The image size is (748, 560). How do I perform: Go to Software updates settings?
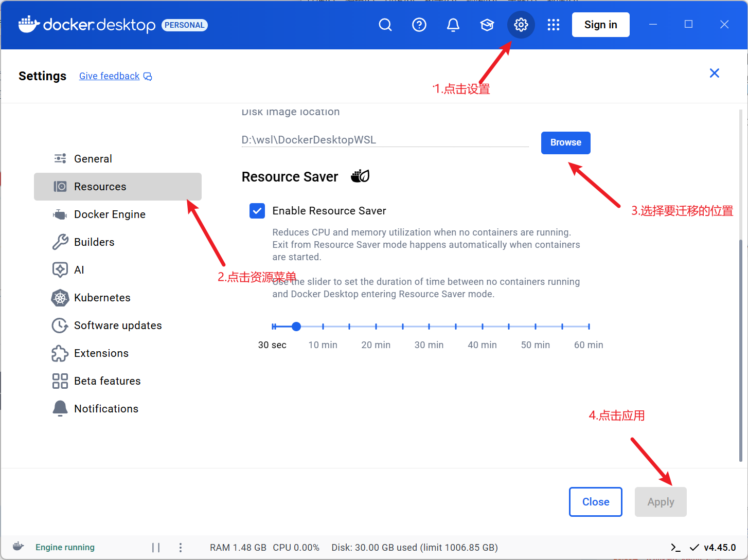tap(118, 326)
